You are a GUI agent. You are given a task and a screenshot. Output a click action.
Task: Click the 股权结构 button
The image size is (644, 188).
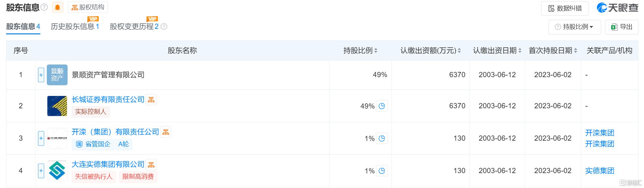tap(88, 7)
